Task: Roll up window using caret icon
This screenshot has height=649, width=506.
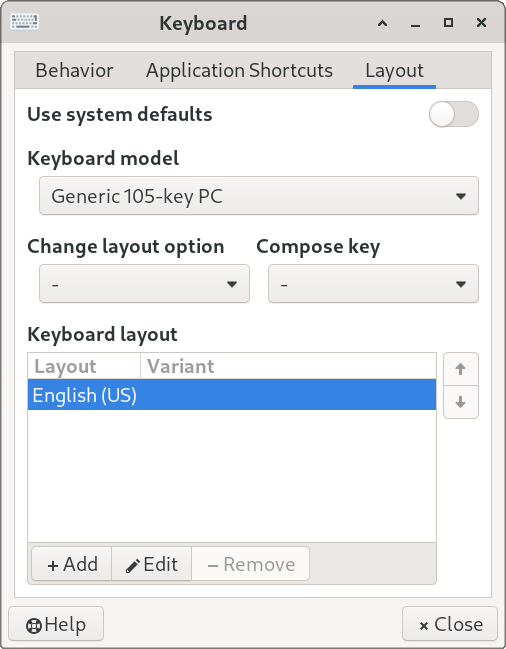Action: point(383,23)
